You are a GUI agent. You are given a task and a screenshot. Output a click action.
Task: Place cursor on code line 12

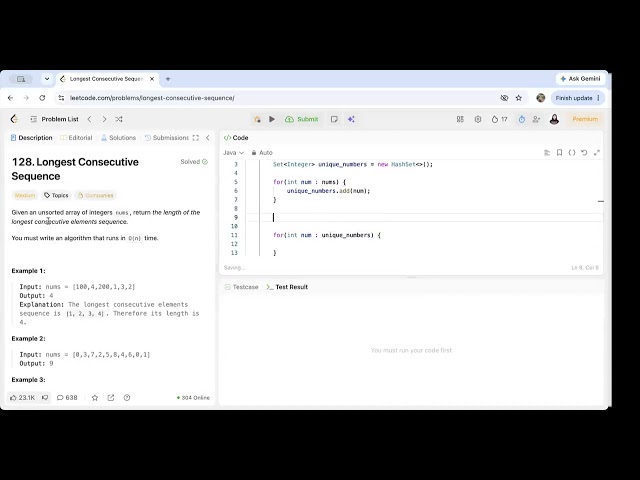coord(424,244)
